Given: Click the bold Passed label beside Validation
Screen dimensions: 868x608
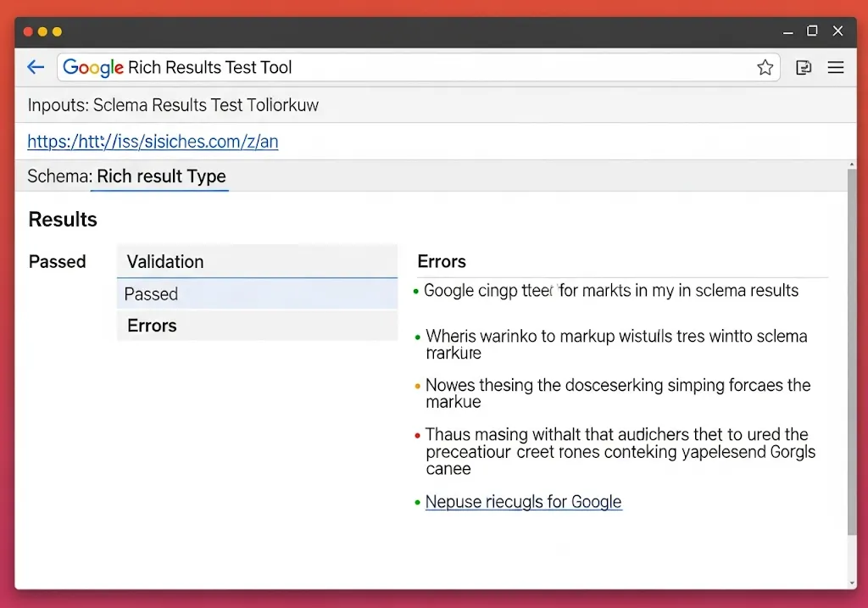Looking at the screenshot, I should pyautogui.click(x=57, y=261).
